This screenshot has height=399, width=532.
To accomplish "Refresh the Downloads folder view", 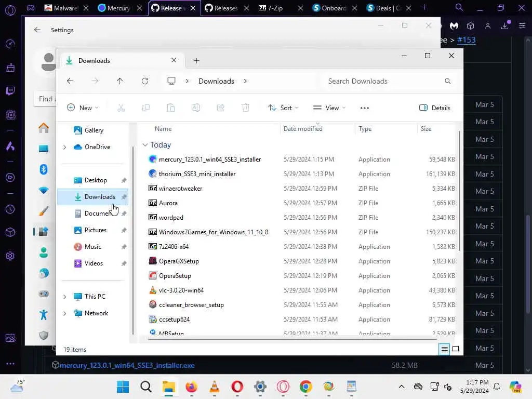I will 145,81.
